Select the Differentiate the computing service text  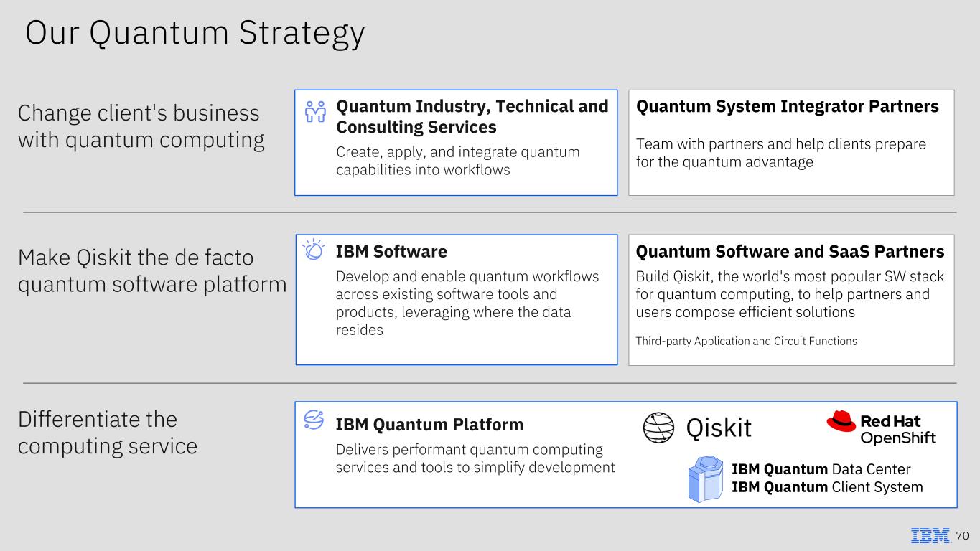(108, 433)
